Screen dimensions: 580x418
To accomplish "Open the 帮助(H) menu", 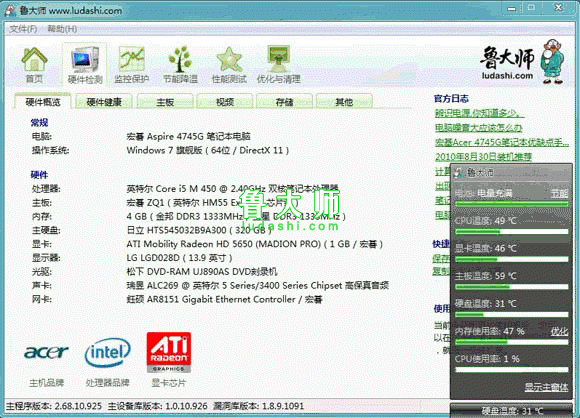I will [x=62, y=29].
